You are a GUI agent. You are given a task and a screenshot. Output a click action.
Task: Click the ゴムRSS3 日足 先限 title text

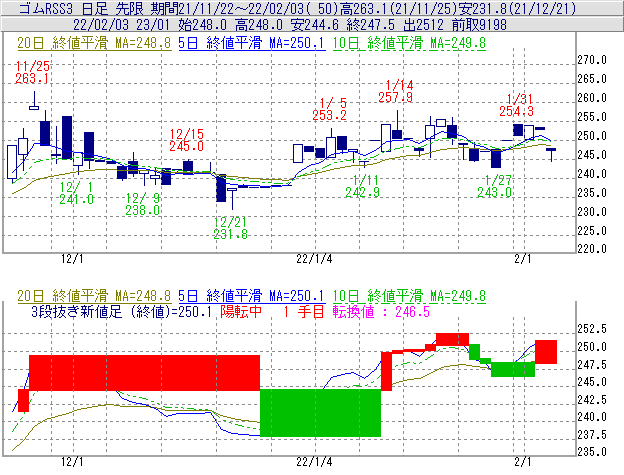(x=82, y=8)
